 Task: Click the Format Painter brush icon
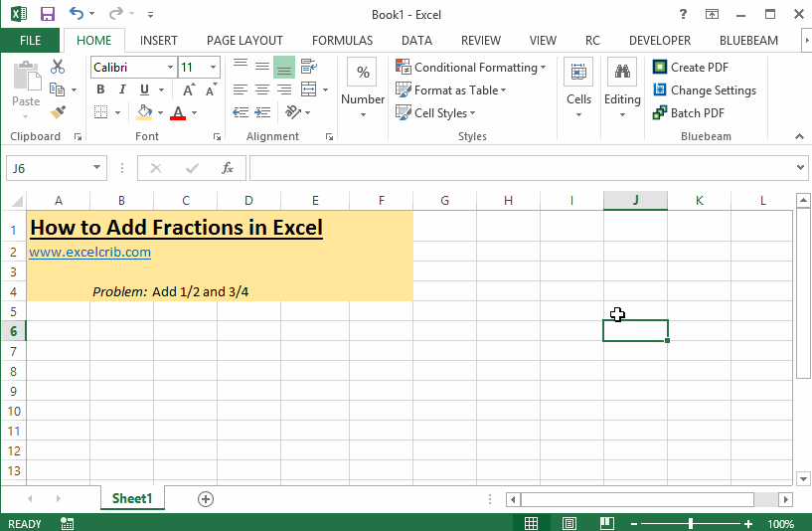57,112
